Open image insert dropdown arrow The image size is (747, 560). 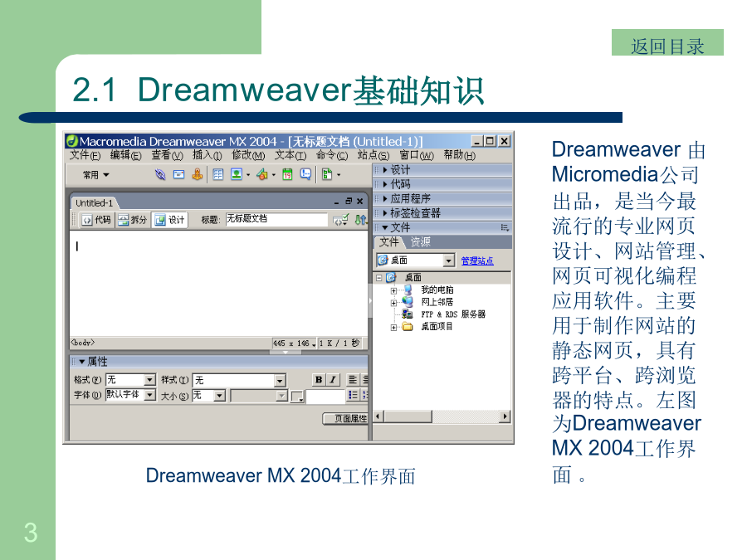[x=248, y=175]
